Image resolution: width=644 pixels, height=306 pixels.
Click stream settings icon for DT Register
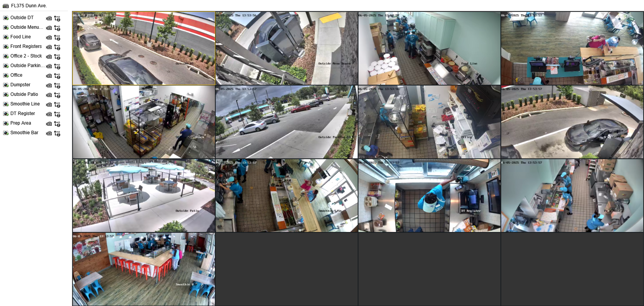coord(57,114)
